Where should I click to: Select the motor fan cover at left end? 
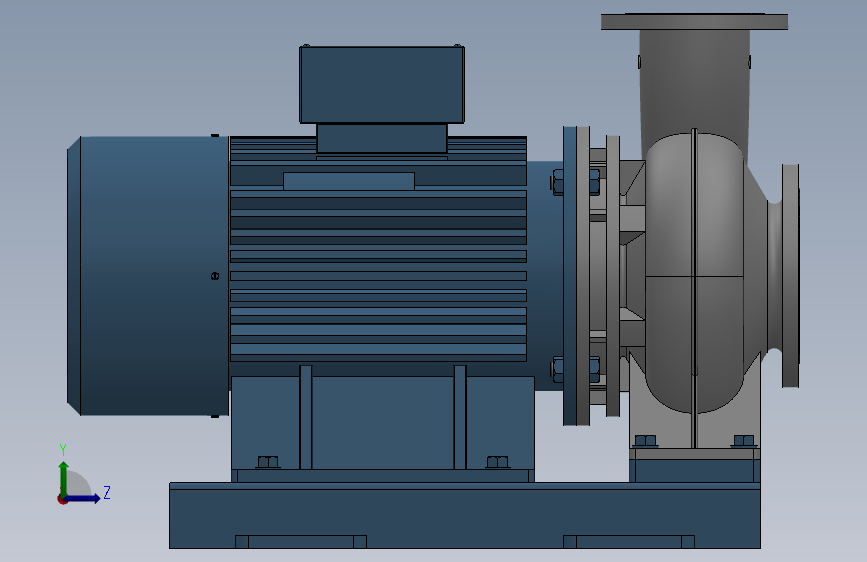pyautogui.click(x=148, y=275)
